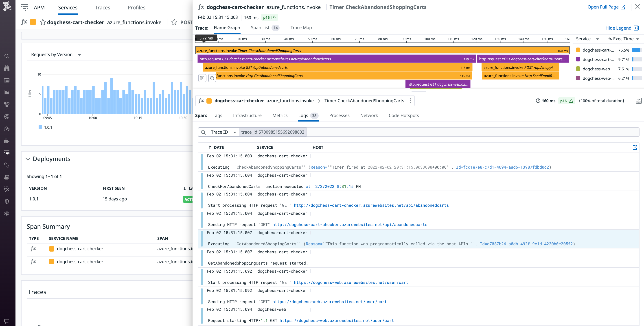Favorite dogchess-cart-checker using the star icon
The height and width of the screenshot is (326, 644).
coord(43,22)
